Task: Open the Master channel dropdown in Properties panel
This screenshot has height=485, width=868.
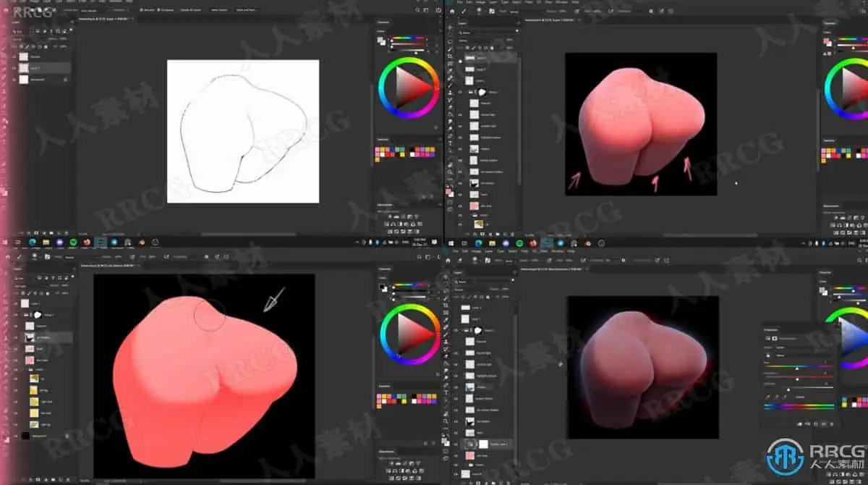Action: pyautogui.click(x=805, y=355)
